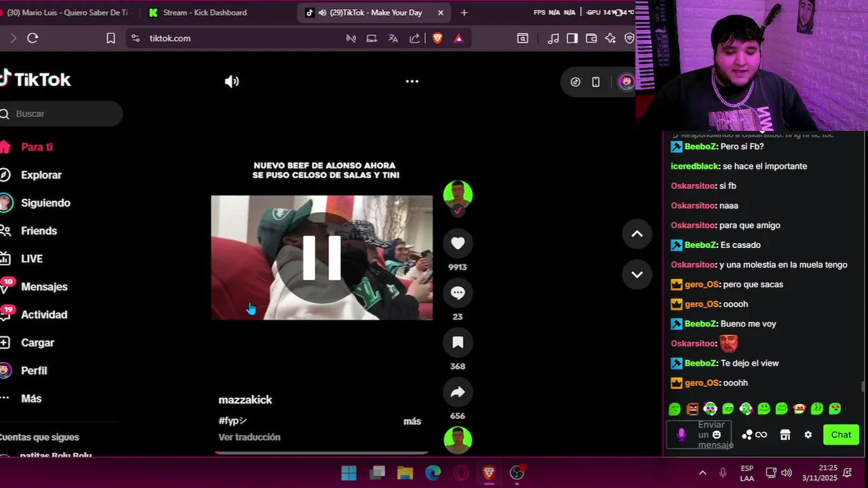Open Brave Leo AI sparkle icon

pyautogui.click(x=610, y=39)
